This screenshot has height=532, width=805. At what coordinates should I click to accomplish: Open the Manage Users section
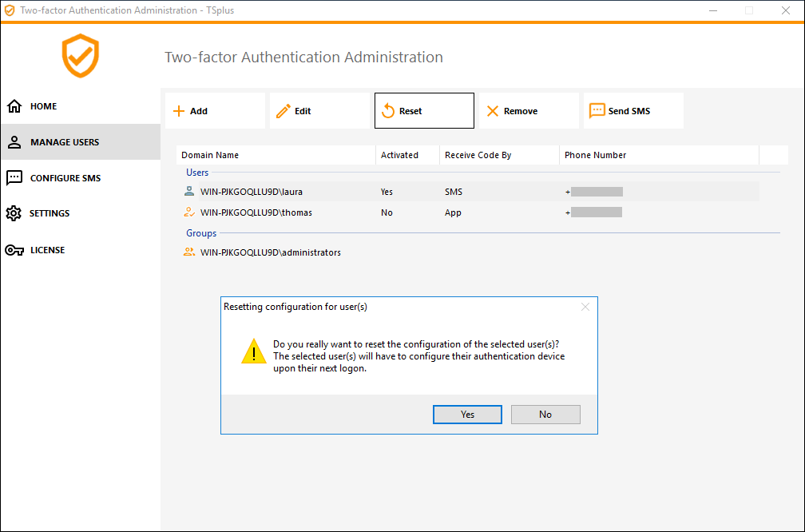tap(65, 142)
